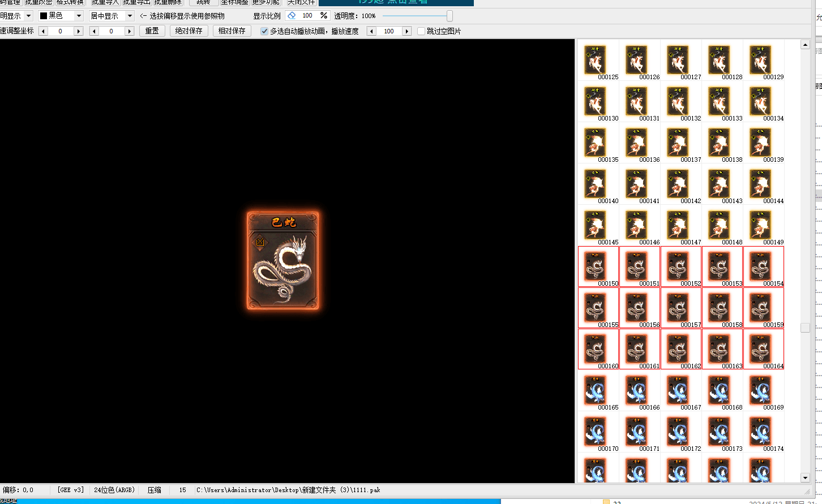Click the percent icon next to zoom value
The height and width of the screenshot is (504, 822).
[x=323, y=15]
